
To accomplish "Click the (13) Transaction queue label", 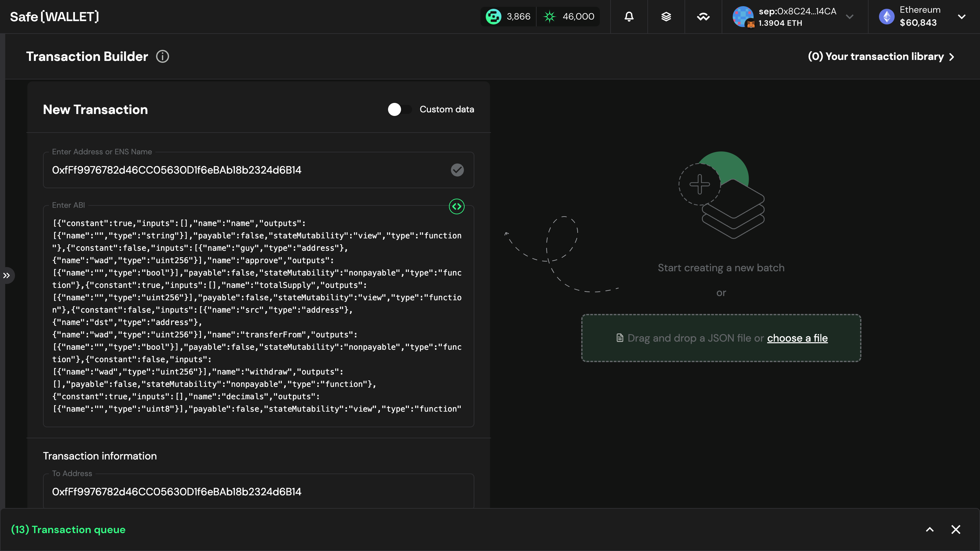I will click(68, 529).
